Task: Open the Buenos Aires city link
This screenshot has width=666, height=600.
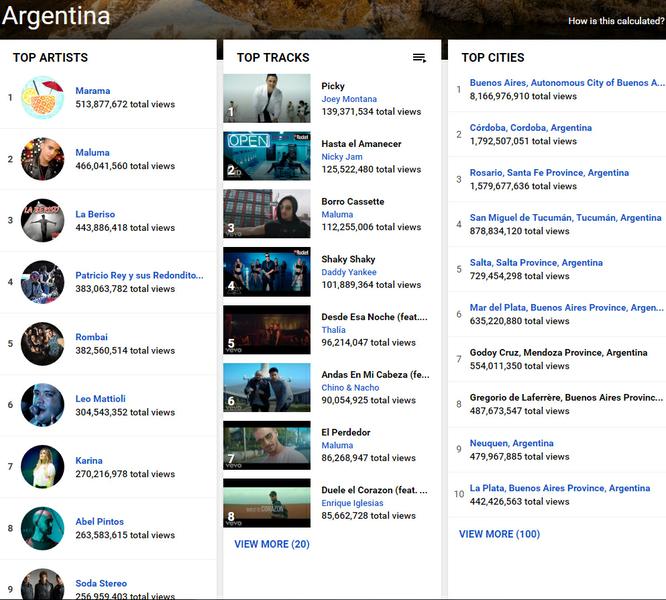Action: [x=566, y=83]
